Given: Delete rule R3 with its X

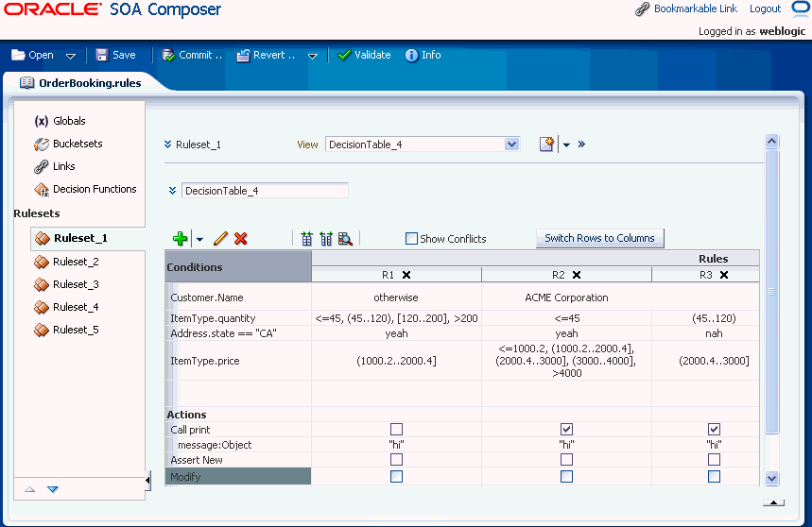Looking at the screenshot, I should pyautogui.click(x=724, y=275).
